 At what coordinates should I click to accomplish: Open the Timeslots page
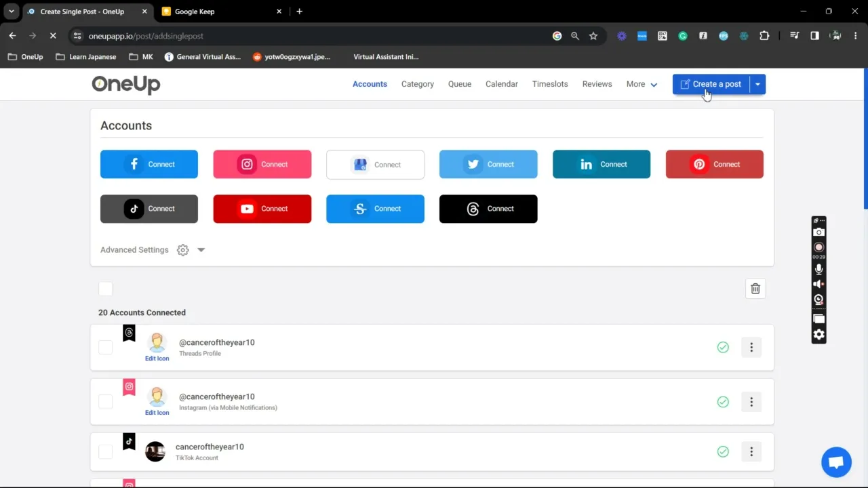(550, 84)
